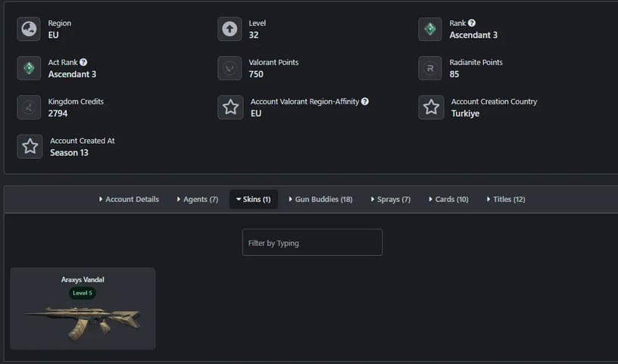Click the Valorant Points icon
The image size is (618, 364).
tap(229, 68)
